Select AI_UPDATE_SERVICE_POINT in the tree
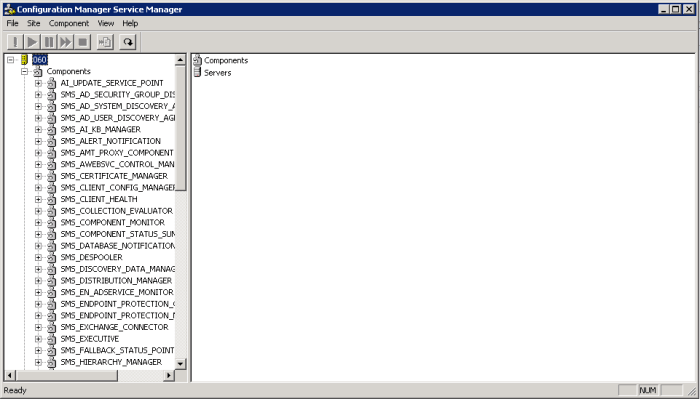 tap(112, 83)
